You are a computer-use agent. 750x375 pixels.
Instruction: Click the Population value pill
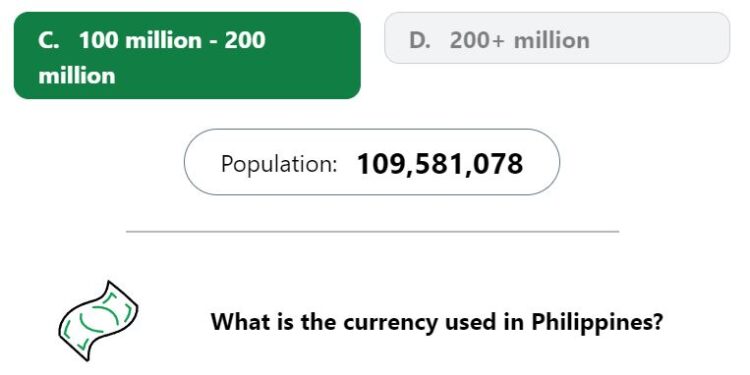coord(372,162)
